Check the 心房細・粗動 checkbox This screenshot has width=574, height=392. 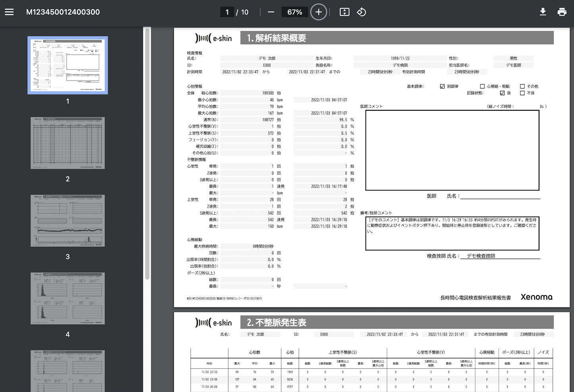coord(482,86)
